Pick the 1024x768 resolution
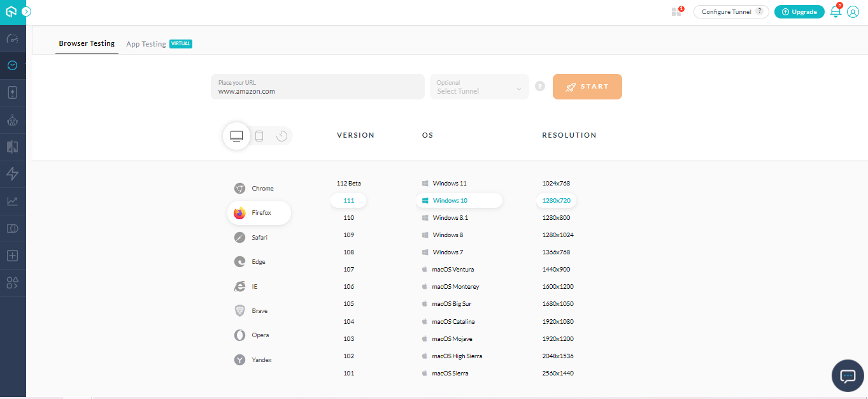 point(556,184)
